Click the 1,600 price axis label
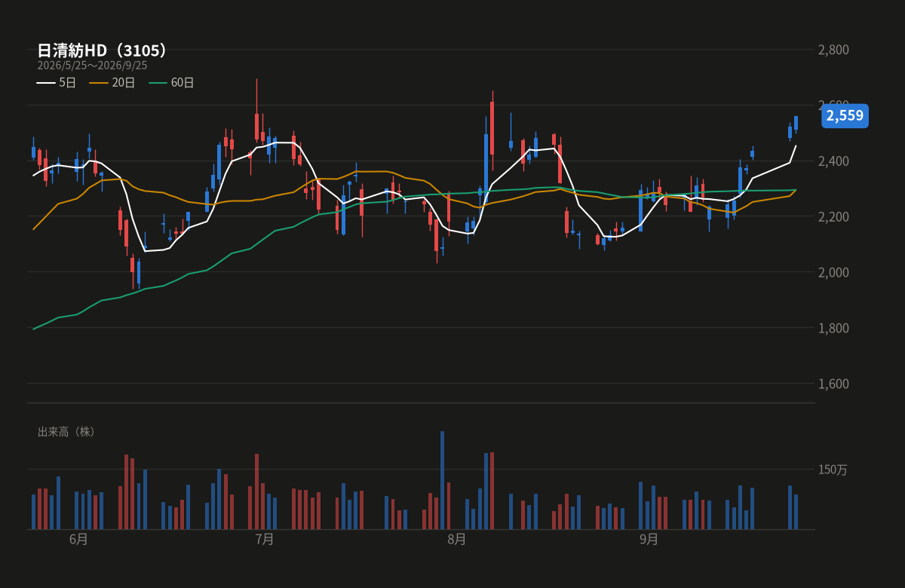Screen dimensions: 905x588 [833, 384]
